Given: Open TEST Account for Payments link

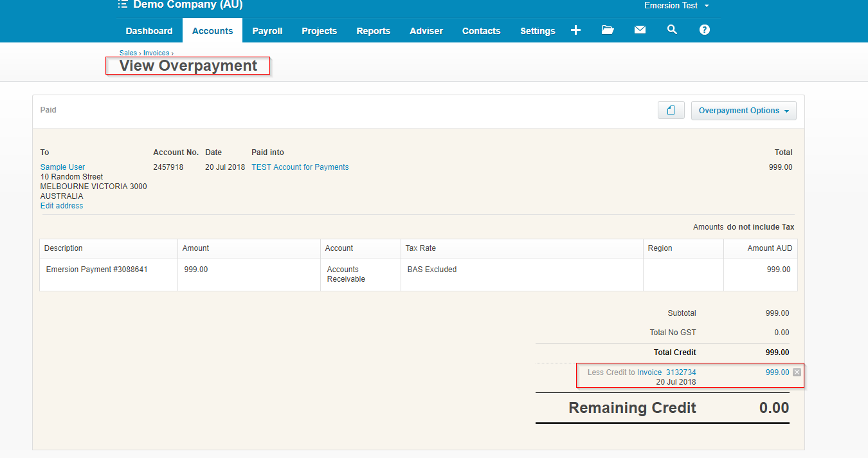Looking at the screenshot, I should tap(300, 167).
